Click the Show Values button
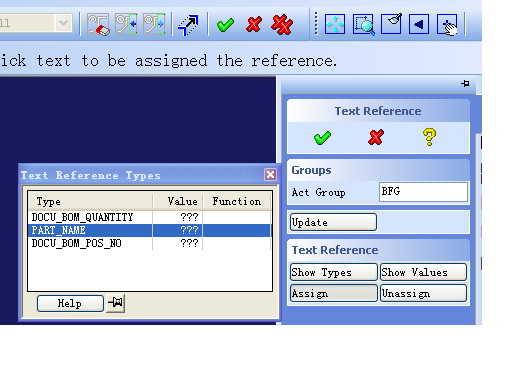512x384 pixels. tap(423, 272)
